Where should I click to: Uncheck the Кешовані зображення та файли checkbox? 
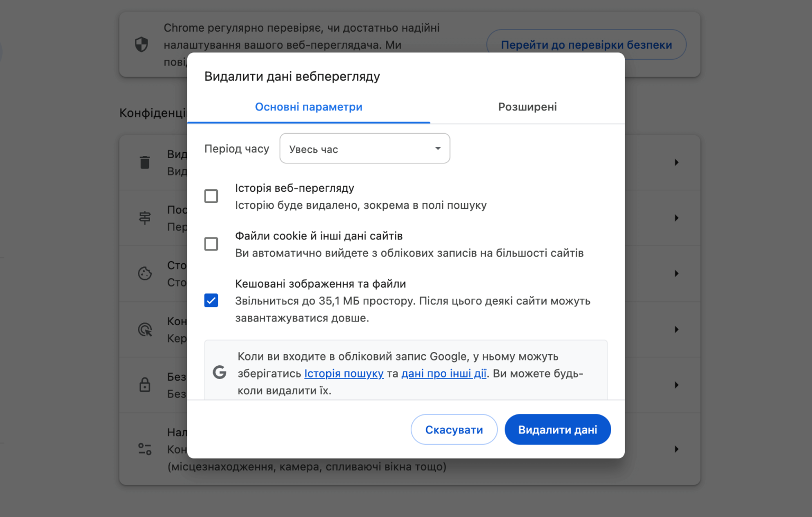pos(211,300)
